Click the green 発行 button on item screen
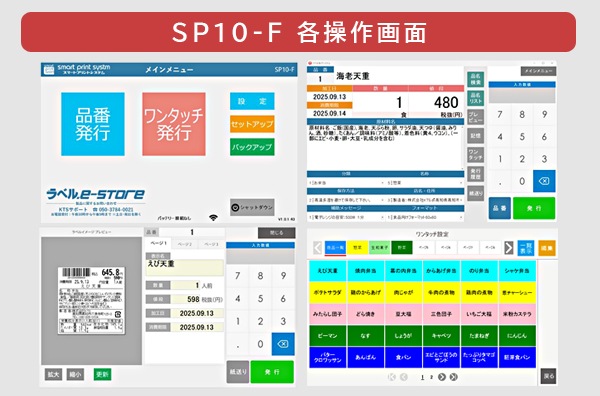Screen dimensions: 600x396 [534, 208]
